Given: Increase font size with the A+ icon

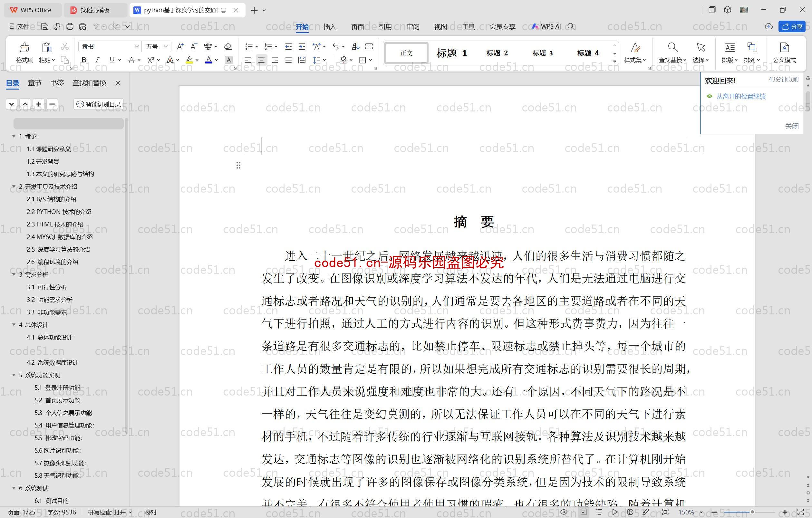Looking at the screenshot, I should (180, 46).
